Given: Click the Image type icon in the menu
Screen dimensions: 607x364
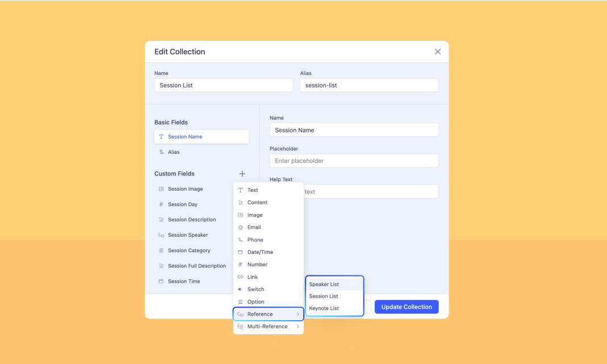Looking at the screenshot, I should click(x=240, y=215).
